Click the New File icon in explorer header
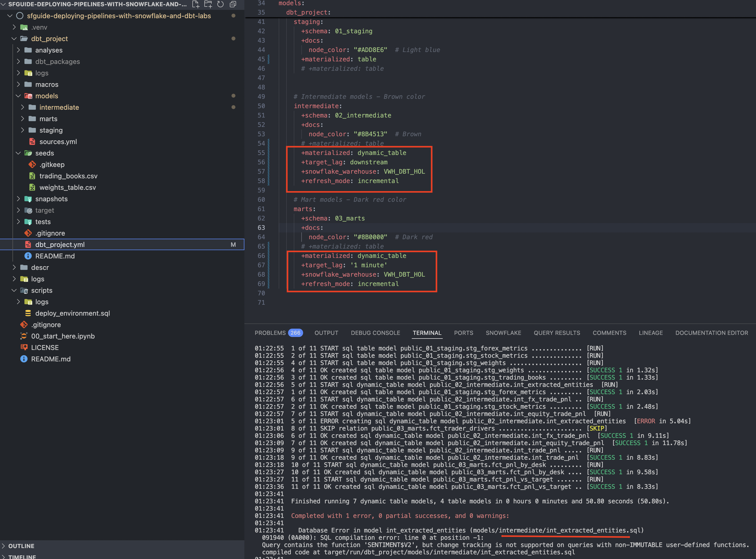The width and height of the screenshot is (756, 559). click(195, 4)
